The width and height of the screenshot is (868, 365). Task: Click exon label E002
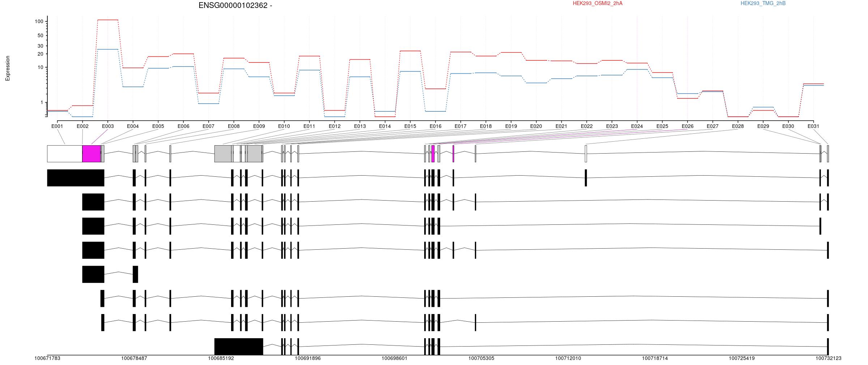[x=82, y=126]
